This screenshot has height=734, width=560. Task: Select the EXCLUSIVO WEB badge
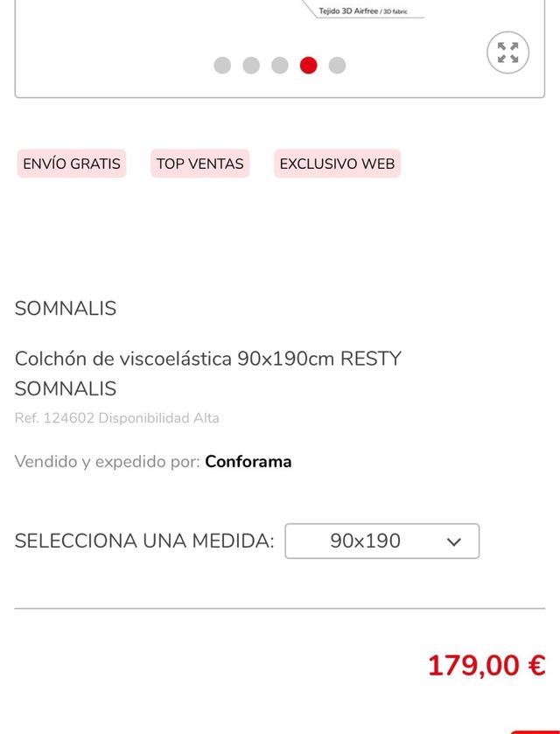click(x=337, y=164)
